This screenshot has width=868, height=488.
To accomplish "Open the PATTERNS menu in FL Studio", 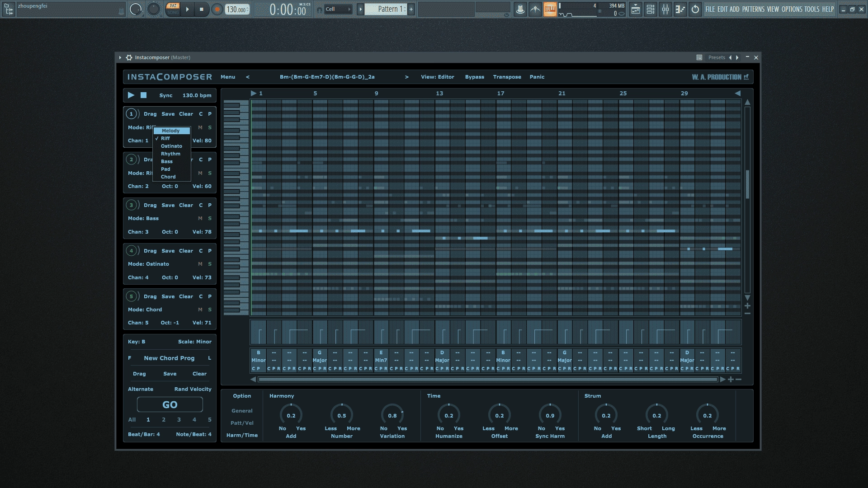I will [753, 9].
